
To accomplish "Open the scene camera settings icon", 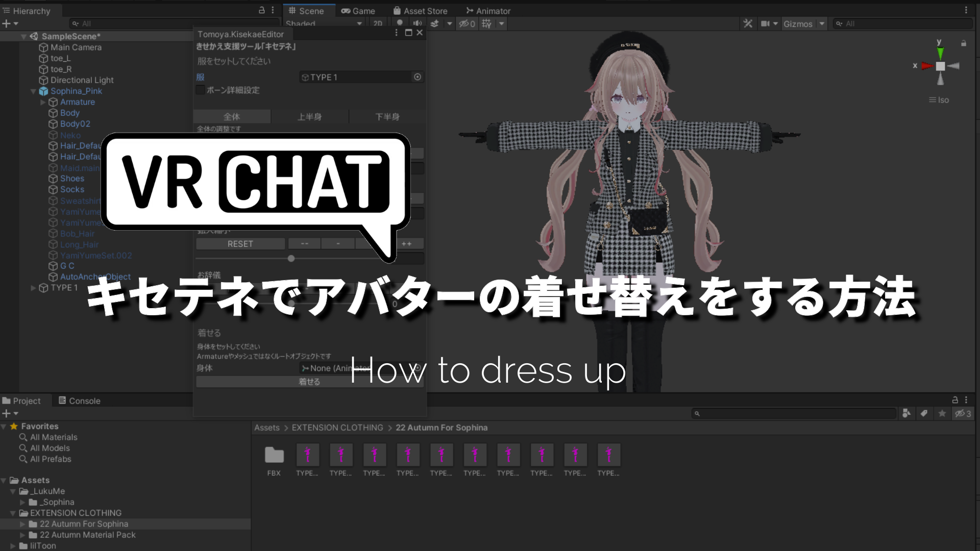I will (x=766, y=23).
